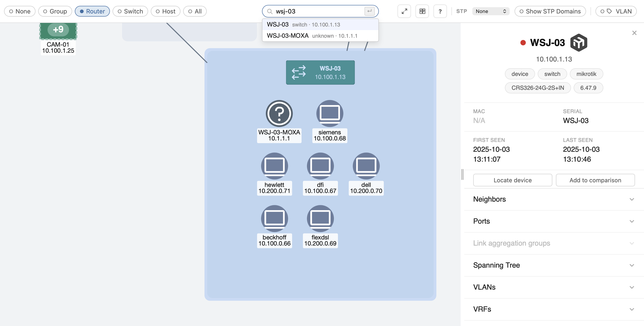Expand the Spanning Tree section
This screenshot has height=326, width=644.
click(x=553, y=265)
